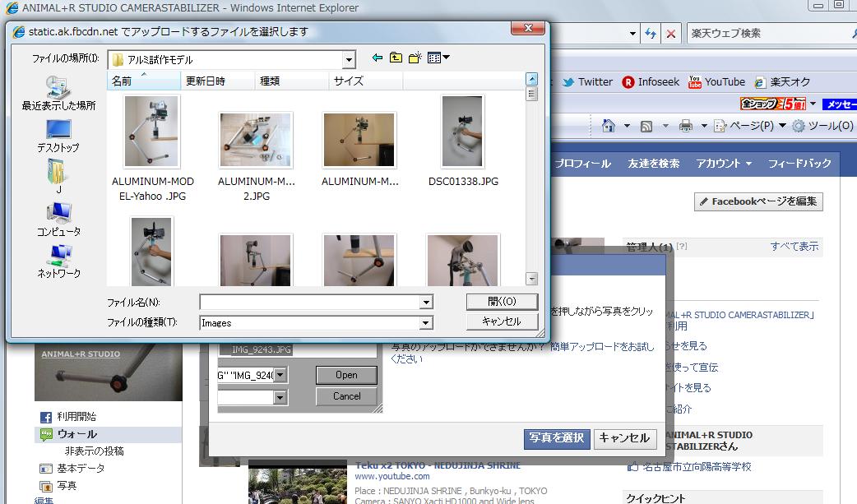Click the IE stop (red X) icon
Viewport: 857px width, 504px height.
[x=670, y=34]
